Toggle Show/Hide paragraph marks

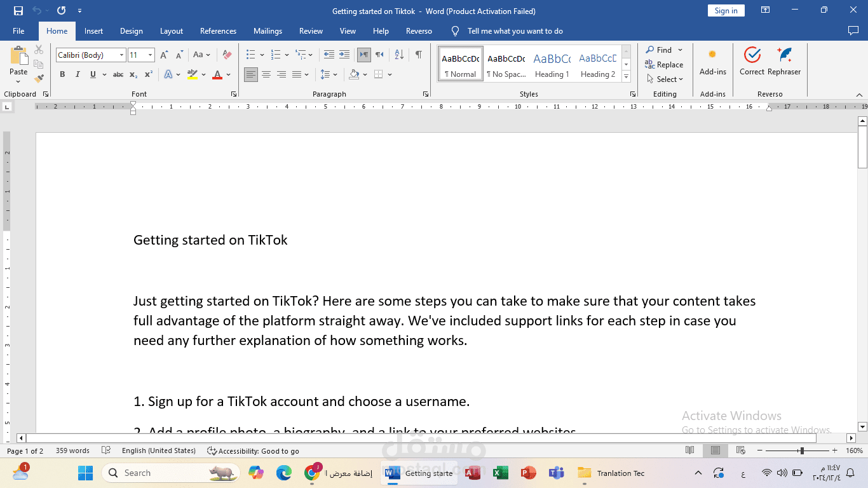pos(419,55)
